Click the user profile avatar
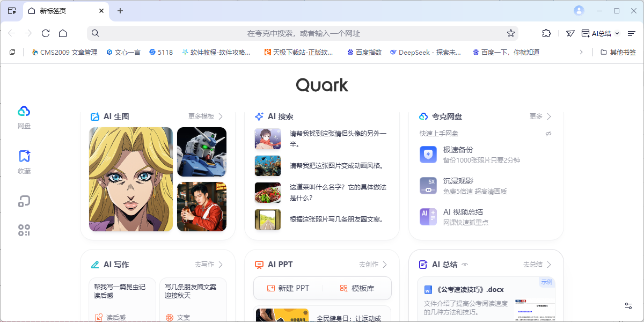This screenshot has width=644, height=322. [x=579, y=11]
